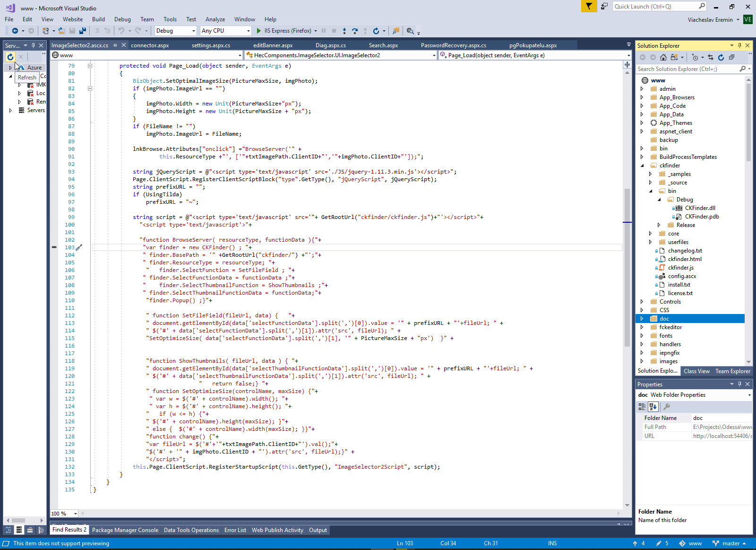This screenshot has width=756, height=550.
Task: Open the Build menu
Action: click(98, 19)
